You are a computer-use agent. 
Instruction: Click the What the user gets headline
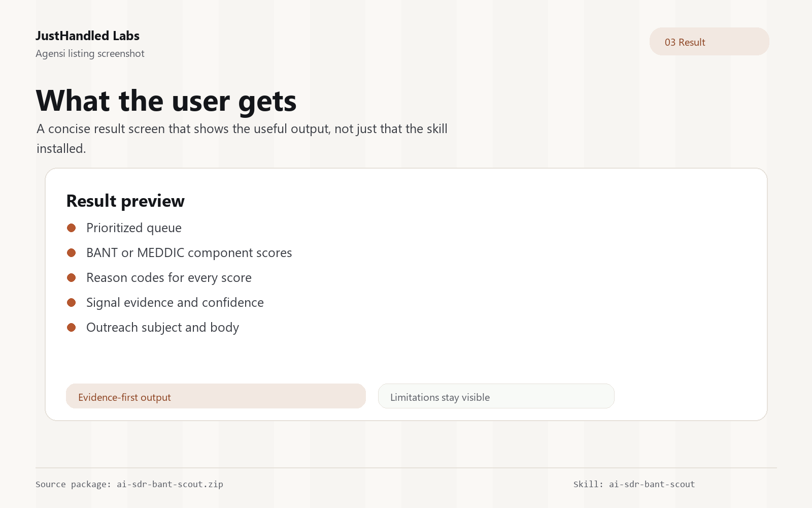tap(166, 101)
